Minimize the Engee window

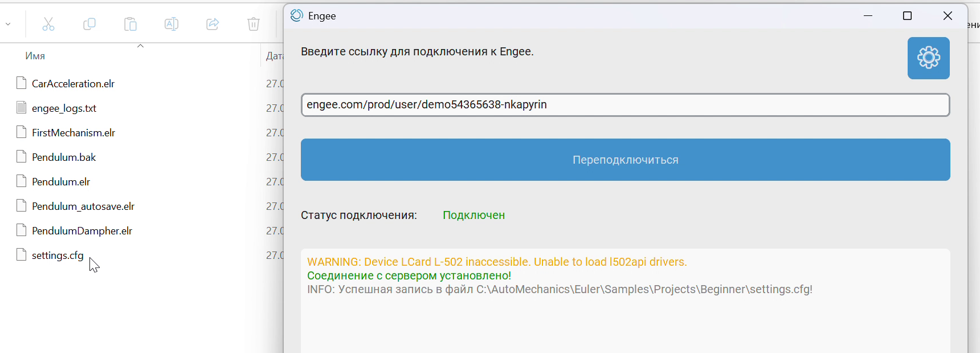(x=868, y=16)
